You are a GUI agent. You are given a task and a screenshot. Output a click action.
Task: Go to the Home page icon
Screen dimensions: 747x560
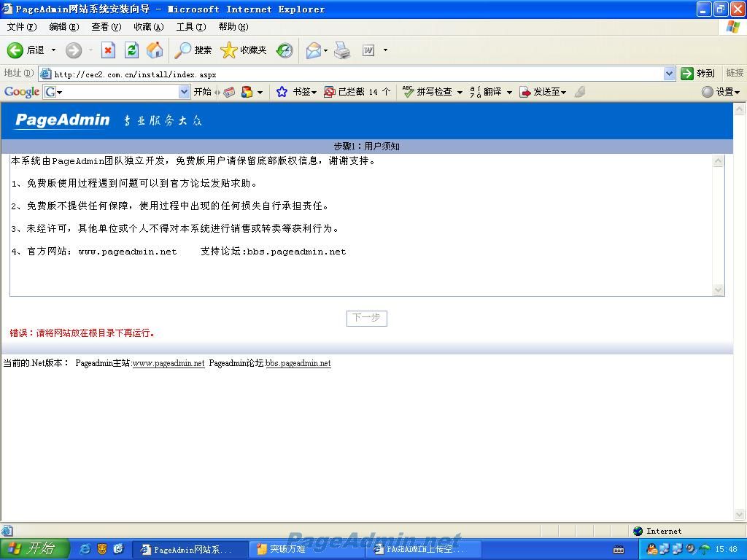coord(155,50)
